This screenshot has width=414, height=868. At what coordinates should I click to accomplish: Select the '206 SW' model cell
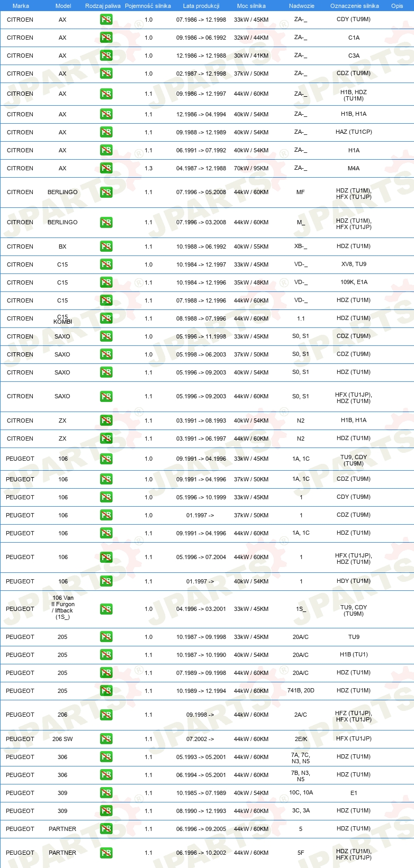pos(62,739)
